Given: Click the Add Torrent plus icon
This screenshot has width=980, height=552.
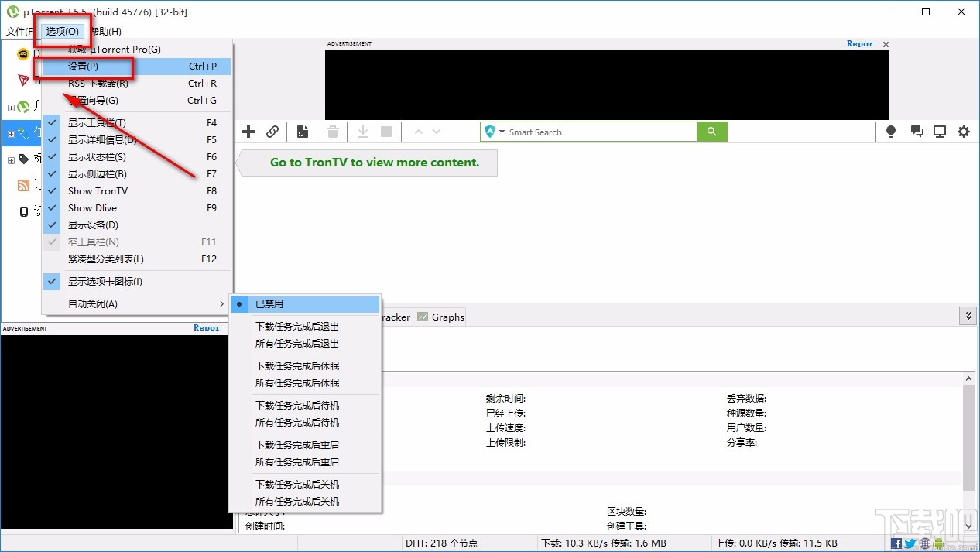Looking at the screenshot, I should point(248,132).
